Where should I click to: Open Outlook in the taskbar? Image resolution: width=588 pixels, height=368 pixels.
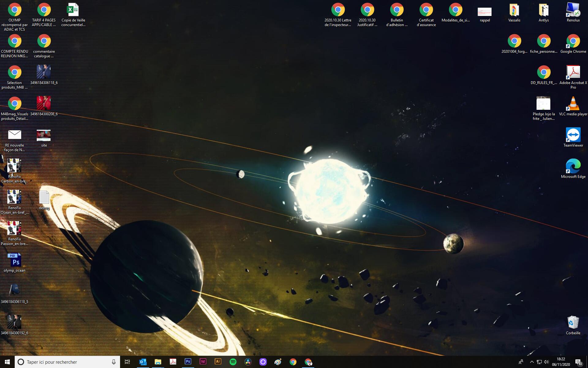143,362
